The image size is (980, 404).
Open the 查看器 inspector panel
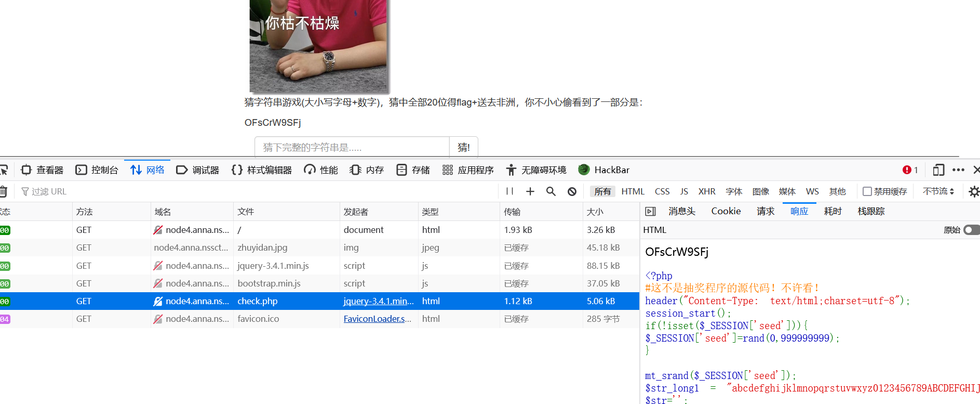pos(42,170)
